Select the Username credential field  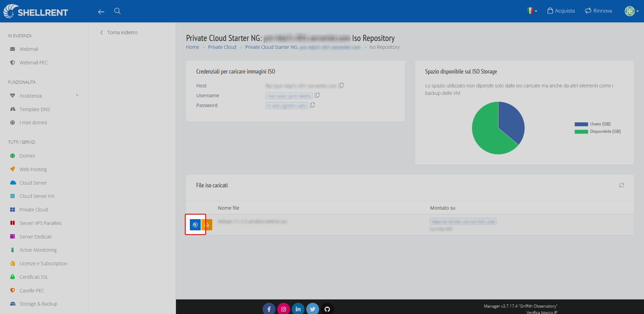289,96
